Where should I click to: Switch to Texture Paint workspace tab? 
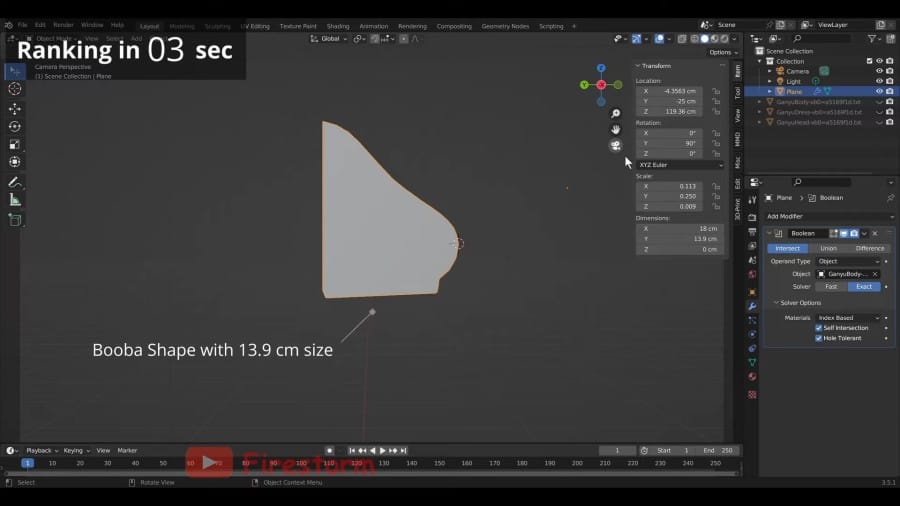coord(298,26)
